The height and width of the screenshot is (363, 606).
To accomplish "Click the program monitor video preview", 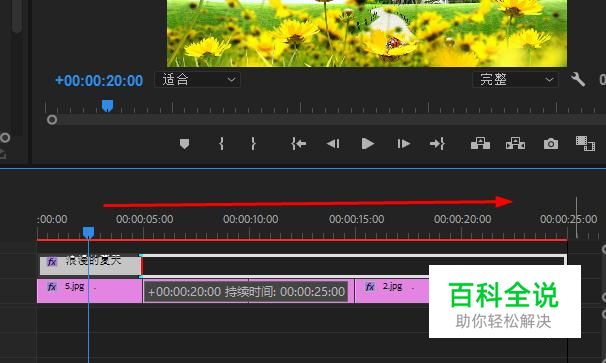I will [x=367, y=33].
